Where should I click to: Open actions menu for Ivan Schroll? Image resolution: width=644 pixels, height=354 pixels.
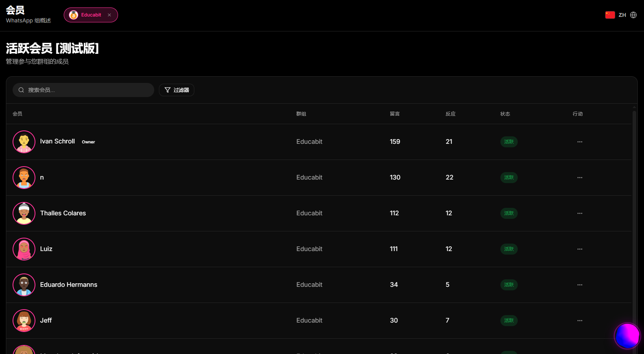pos(579,142)
